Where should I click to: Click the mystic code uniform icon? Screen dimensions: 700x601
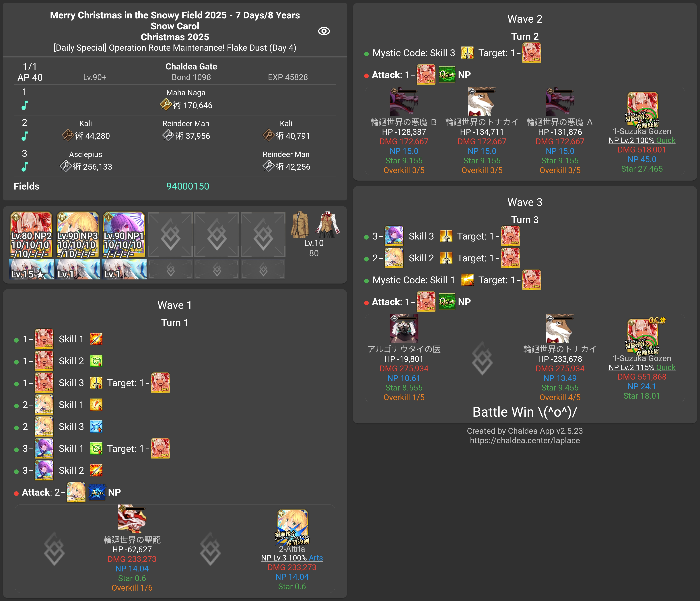tap(300, 225)
